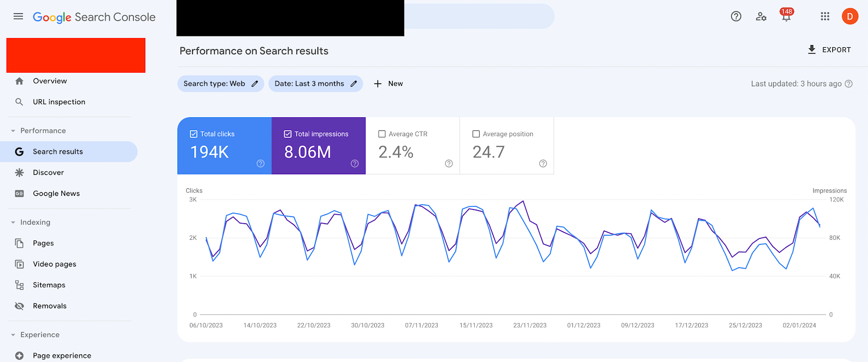Click the Overview home icon
This screenshot has width=868, height=362.
click(20, 81)
